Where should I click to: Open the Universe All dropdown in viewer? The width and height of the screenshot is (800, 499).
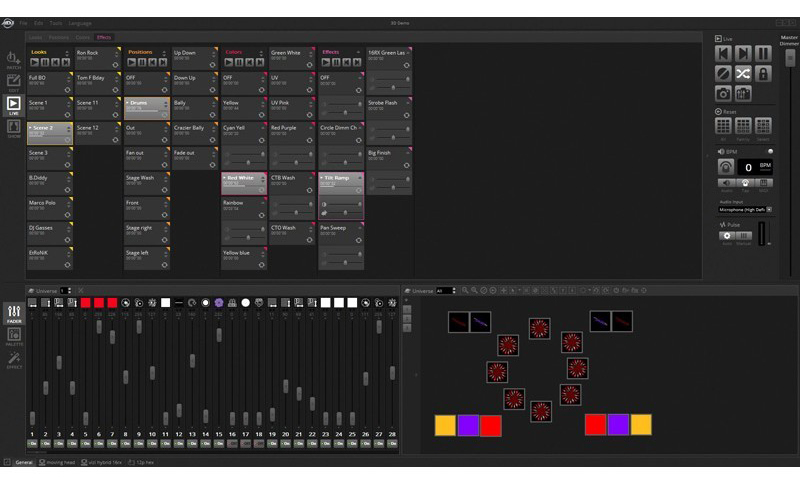(x=446, y=291)
